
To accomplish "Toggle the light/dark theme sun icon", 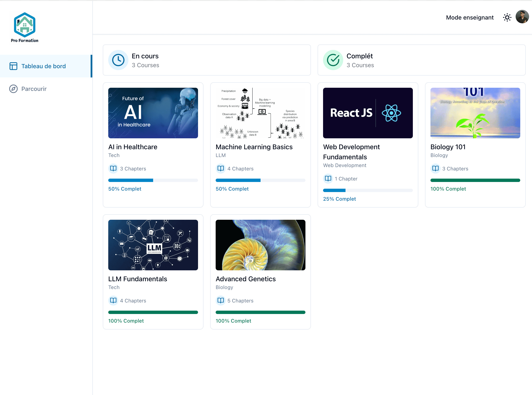I will pos(507,17).
